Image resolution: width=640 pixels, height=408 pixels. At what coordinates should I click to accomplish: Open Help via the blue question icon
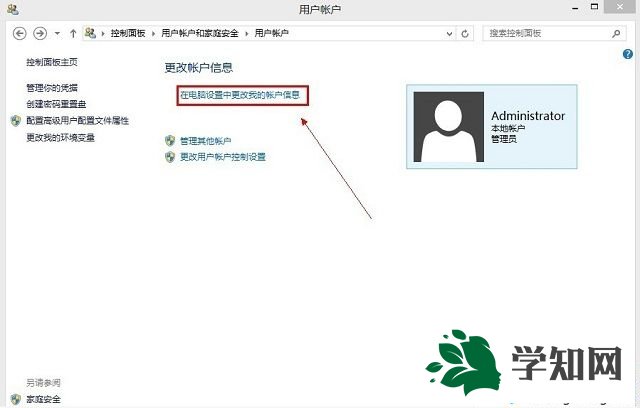coord(628,54)
